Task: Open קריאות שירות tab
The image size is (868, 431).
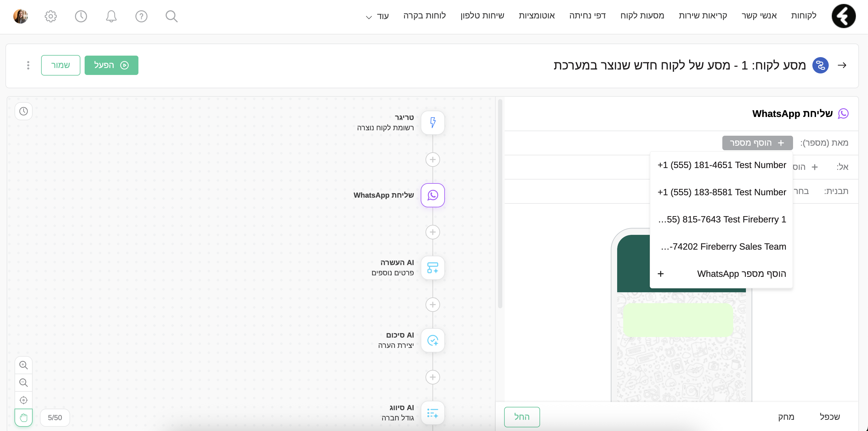Action: [703, 15]
